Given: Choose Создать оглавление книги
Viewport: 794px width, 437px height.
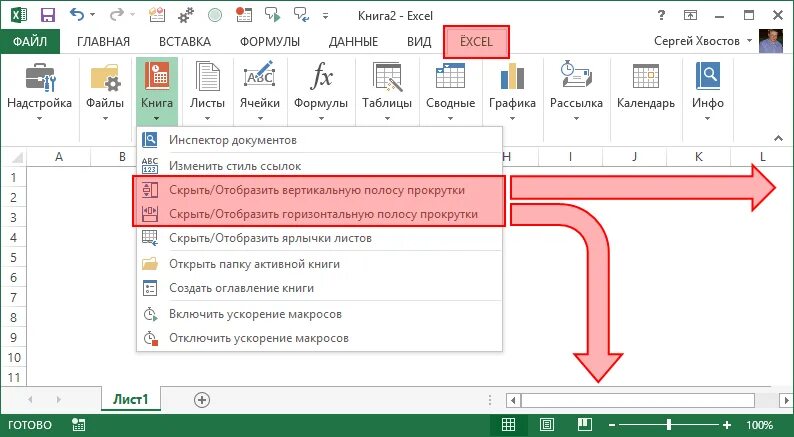Looking at the screenshot, I should pos(320,288).
